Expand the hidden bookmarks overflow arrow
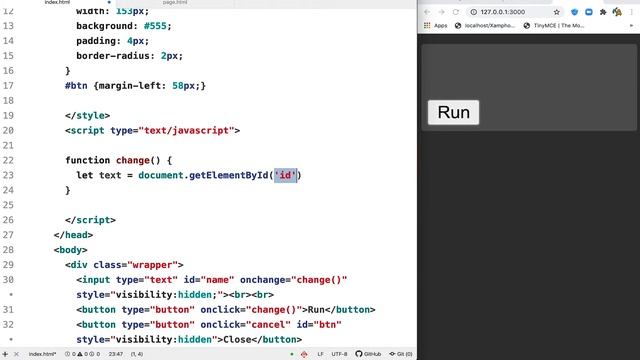640x360 pixels. point(631,25)
